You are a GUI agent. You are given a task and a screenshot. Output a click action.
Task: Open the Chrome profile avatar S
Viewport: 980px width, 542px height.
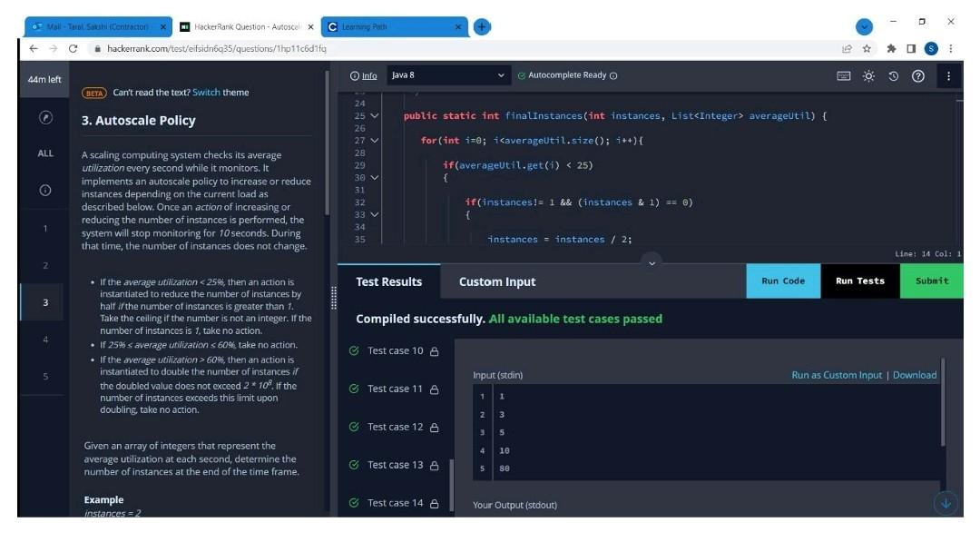click(931, 48)
